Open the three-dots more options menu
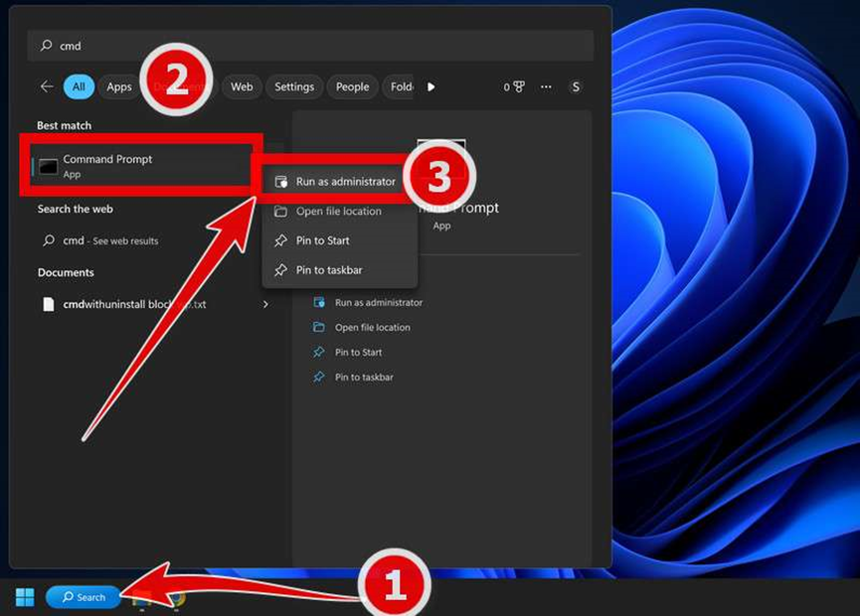The image size is (860, 616). [546, 86]
